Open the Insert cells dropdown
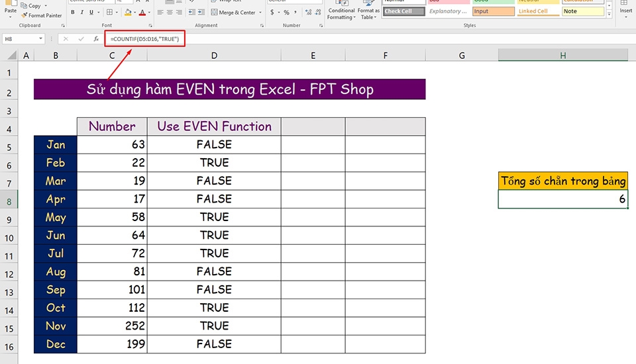This screenshot has height=364, width=636. pyautogui.click(x=625, y=17)
